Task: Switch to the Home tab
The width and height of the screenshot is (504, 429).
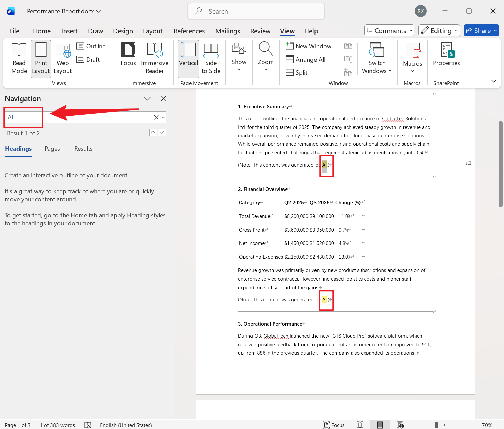Action: (x=42, y=31)
